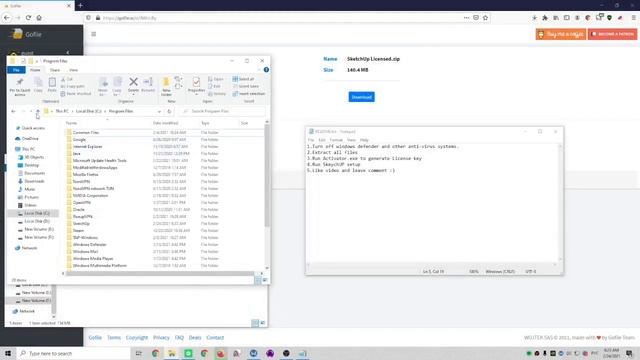Image resolution: width=640 pixels, height=360 pixels.
Task: Open File Explorer from the taskbar
Action: (171, 353)
